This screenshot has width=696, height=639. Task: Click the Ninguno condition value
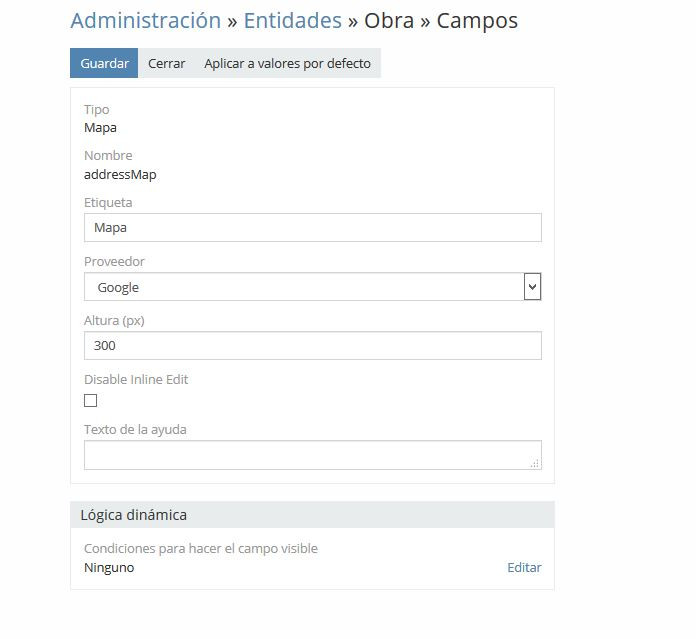pos(109,568)
